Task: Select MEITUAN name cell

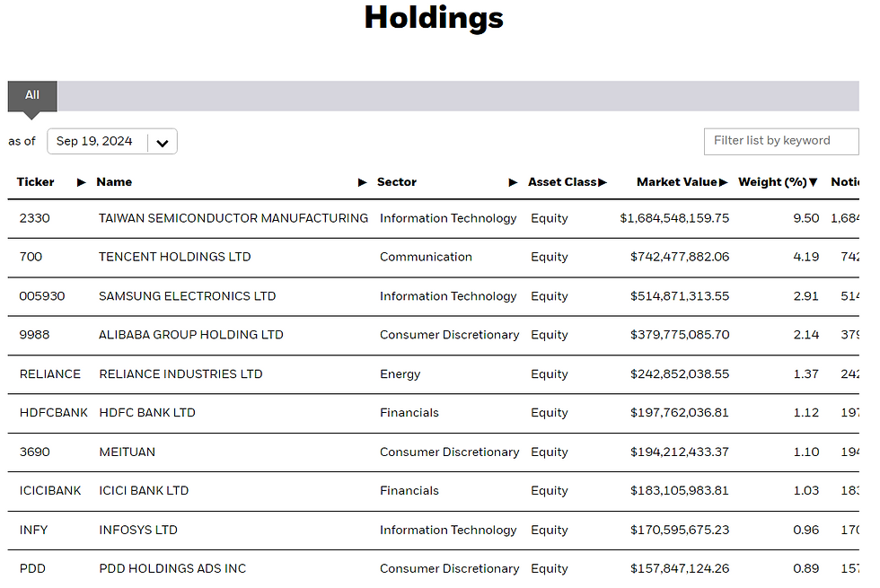Action: (x=127, y=452)
